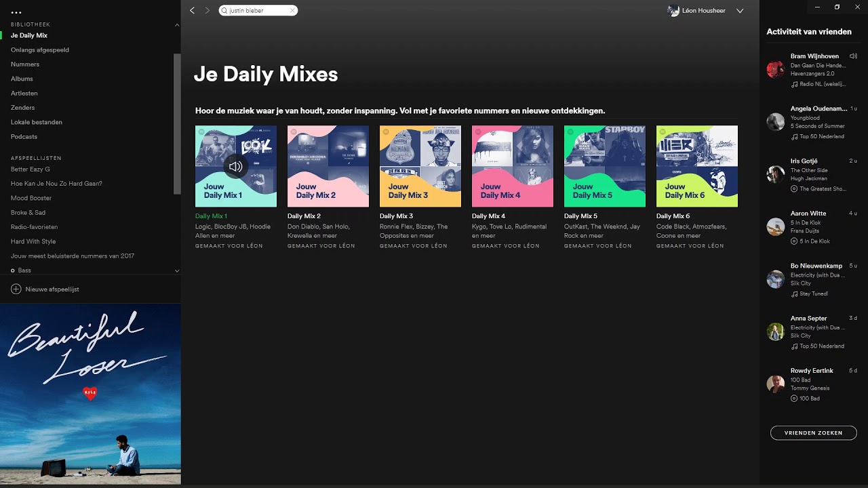
Task: Click the plus icon for Nieuwe afspeellijst
Action: (16, 289)
